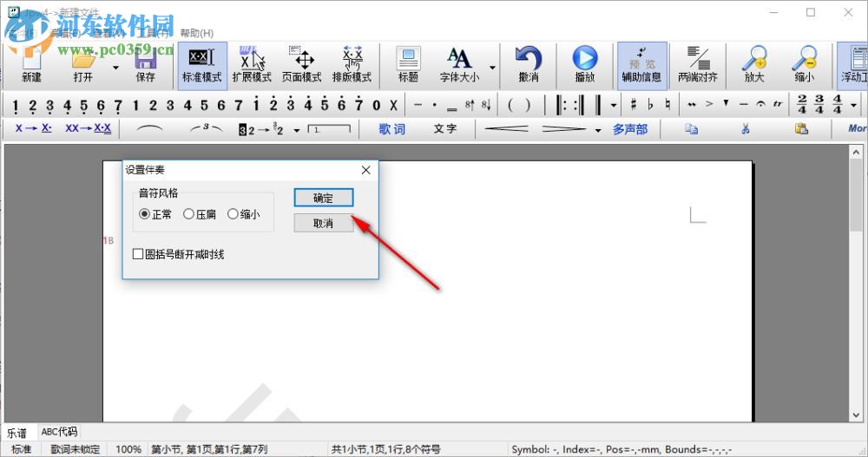Click the octave up 8↑ icon
868x457 pixels.
coord(470,104)
